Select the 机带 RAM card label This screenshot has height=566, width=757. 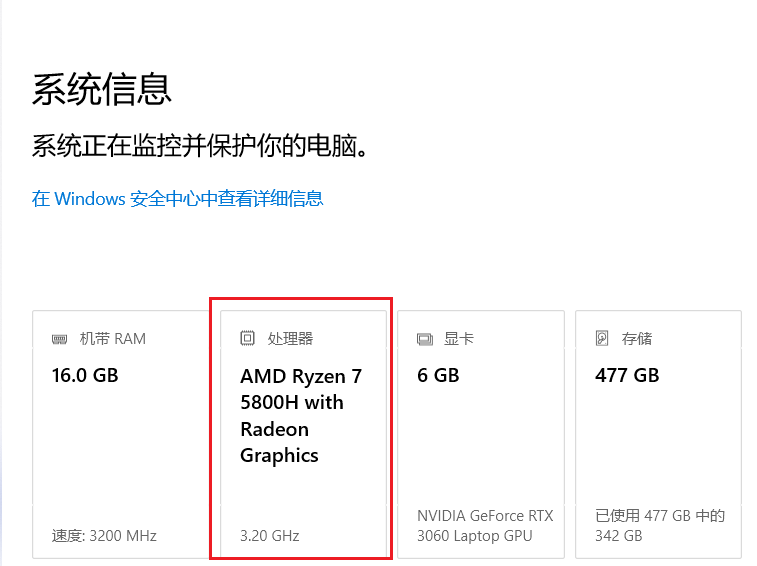click(112, 339)
